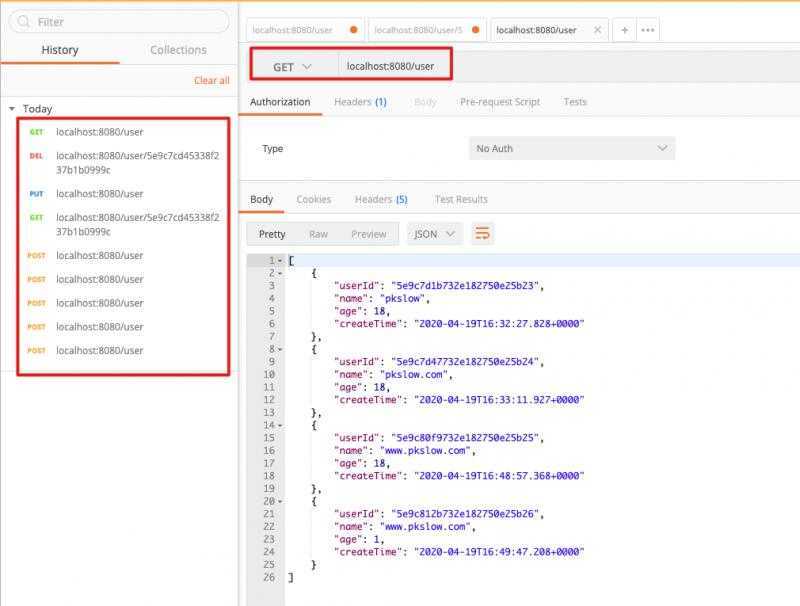The width and height of the screenshot is (800, 606).
Task: Click the request URL field localhost:8080/user
Action: click(390, 66)
